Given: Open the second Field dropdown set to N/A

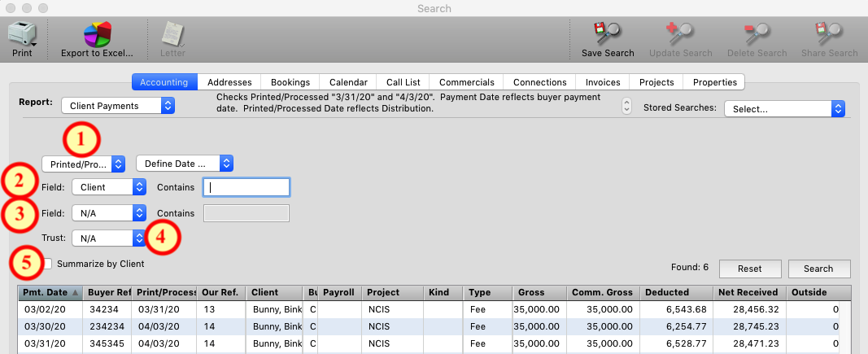Looking at the screenshot, I should 109,212.
